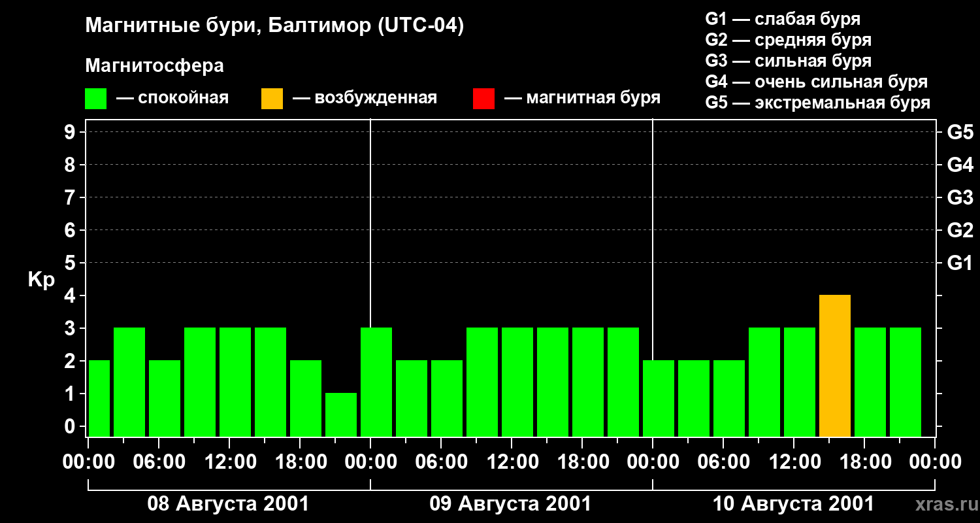This screenshot has width=980, height=523.
Task: Click the right-axis 'G2' label
Action: [960, 230]
